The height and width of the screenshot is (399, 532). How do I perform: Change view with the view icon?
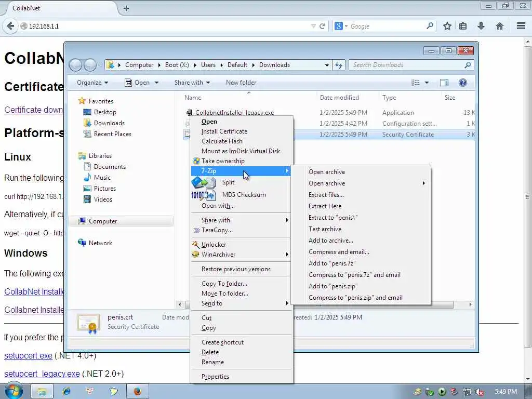(x=415, y=83)
